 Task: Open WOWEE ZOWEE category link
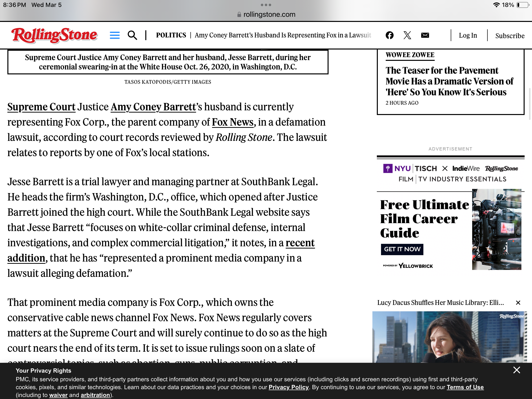tap(410, 55)
